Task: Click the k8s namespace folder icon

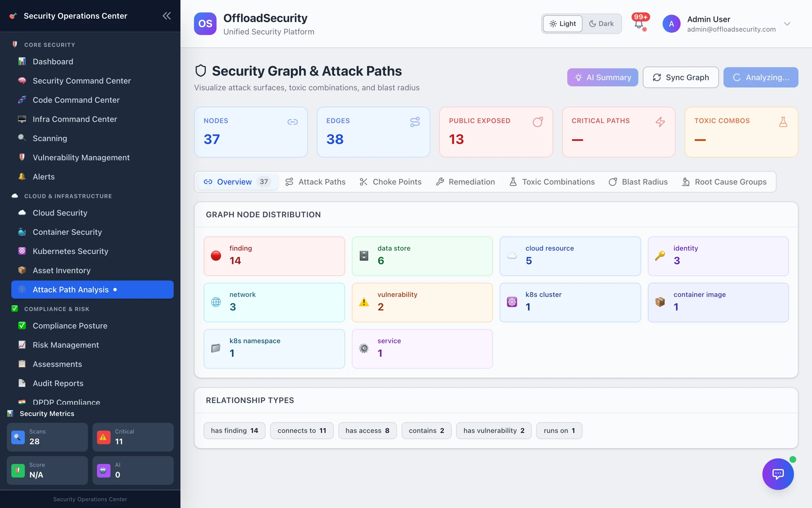Action: coord(216,348)
